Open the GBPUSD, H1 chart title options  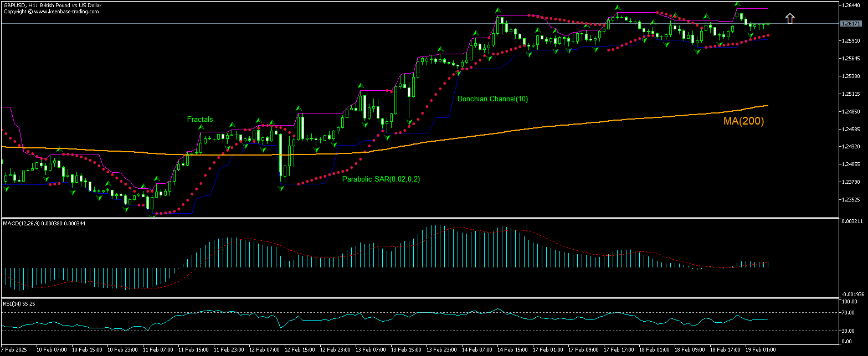[50, 4]
